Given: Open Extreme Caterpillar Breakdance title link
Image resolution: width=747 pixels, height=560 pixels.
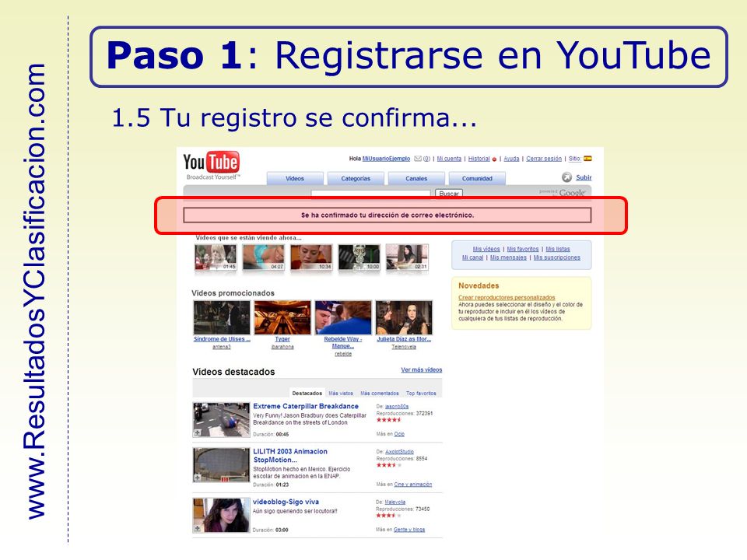Looking at the screenshot, I should pyautogui.click(x=306, y=407).
